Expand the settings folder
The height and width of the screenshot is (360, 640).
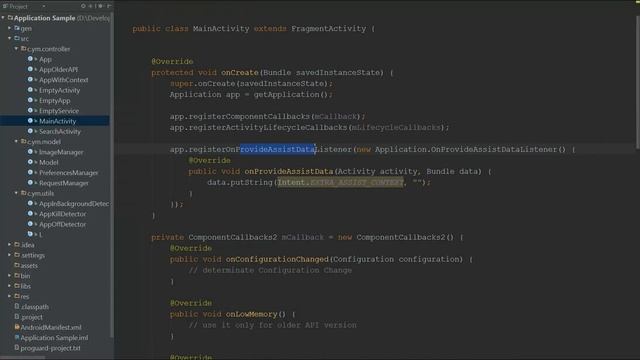[9, 255]
